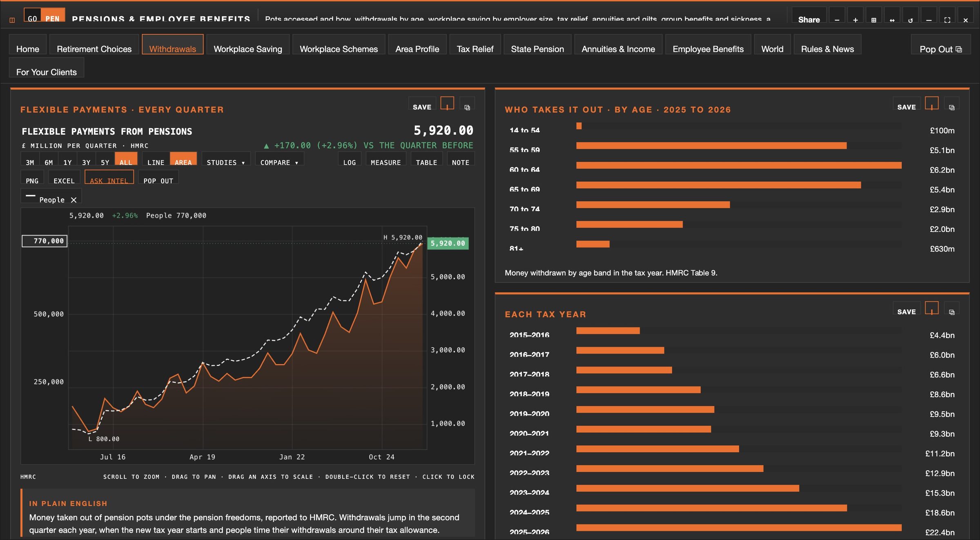Click pop-out icon on Who Takes It Out panel
The width and height of the screenshot is (980, 540).
click(x=952, y=107)
